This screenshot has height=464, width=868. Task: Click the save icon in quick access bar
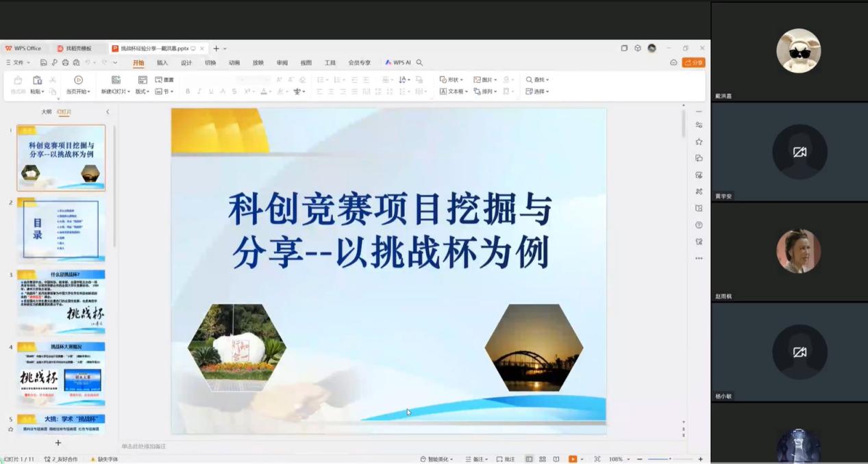coord(44,63)
